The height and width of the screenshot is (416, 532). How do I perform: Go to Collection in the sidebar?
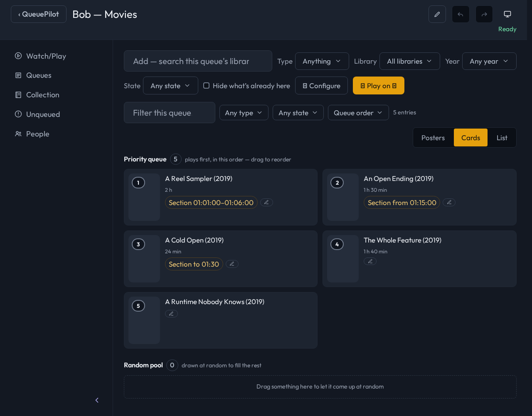click(43, 95)
